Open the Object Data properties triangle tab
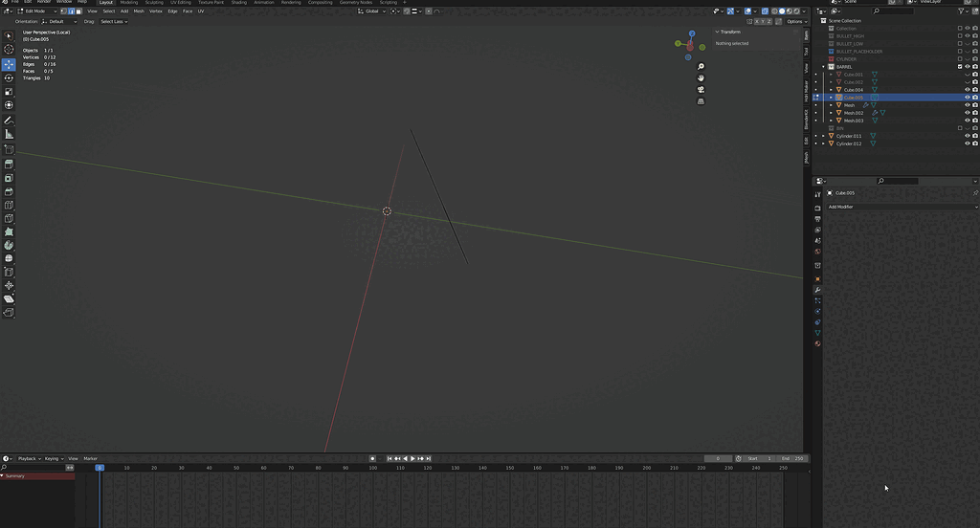The width and height of the screenshot is (980, 528). (x=817, y=333)
